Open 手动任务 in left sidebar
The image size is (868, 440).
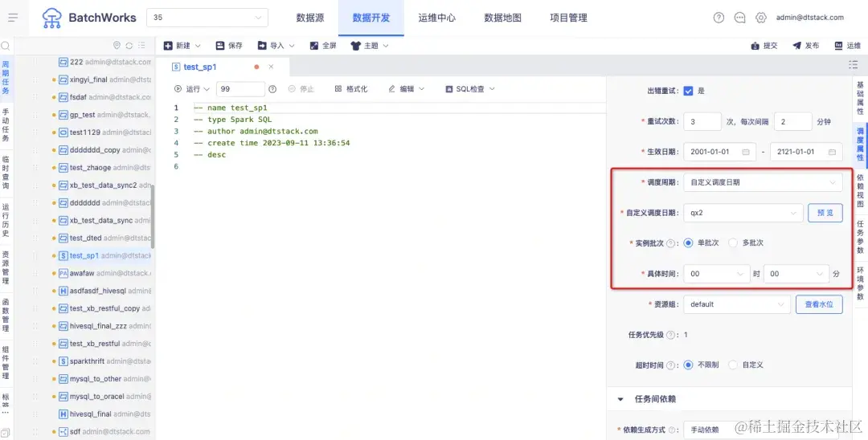tap(6, 125)
